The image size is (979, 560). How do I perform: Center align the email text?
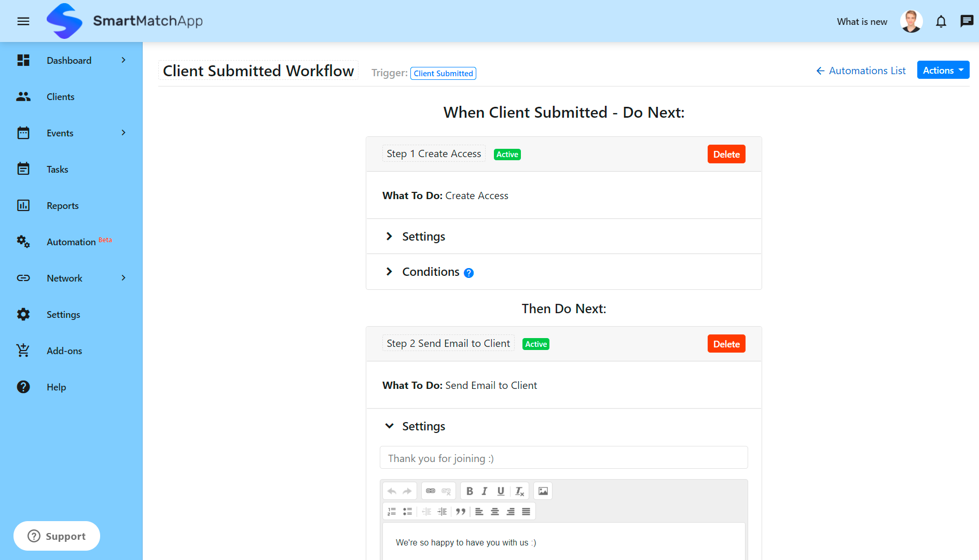(495, 512)
